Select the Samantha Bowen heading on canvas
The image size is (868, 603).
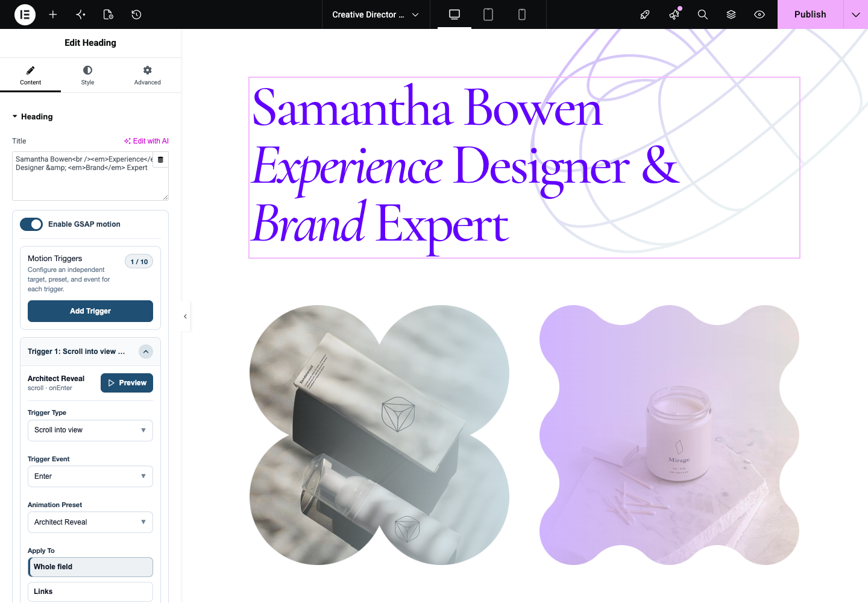coord(524,168)
